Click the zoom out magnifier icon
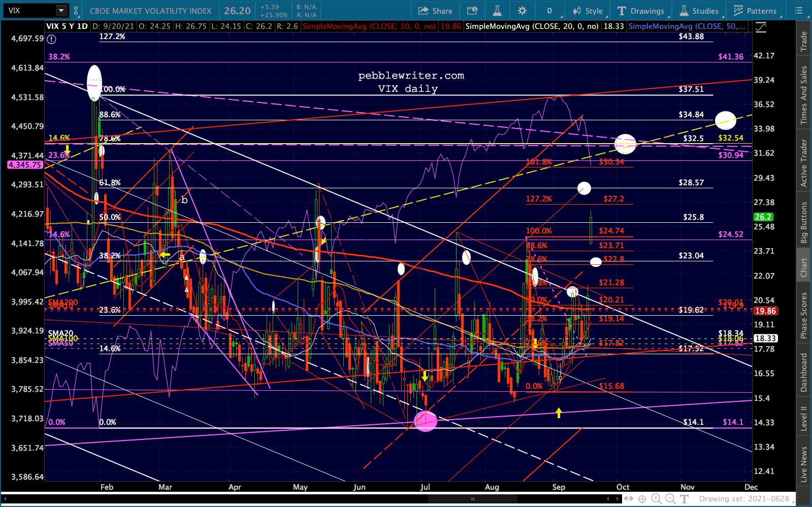This screenshot has width=812, height=507. click(x=670, y=499)
